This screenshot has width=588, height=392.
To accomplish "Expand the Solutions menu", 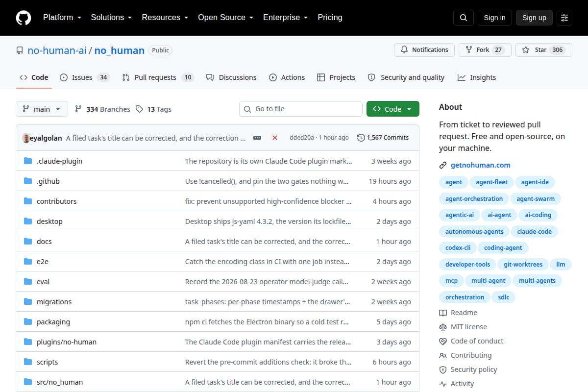I will tap(111, 17).
